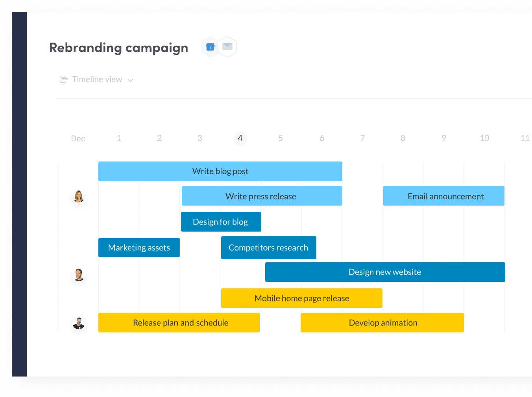Select day 9 in the date header
This screenshot has height=397, width=532.
click(x=444, y=138)
